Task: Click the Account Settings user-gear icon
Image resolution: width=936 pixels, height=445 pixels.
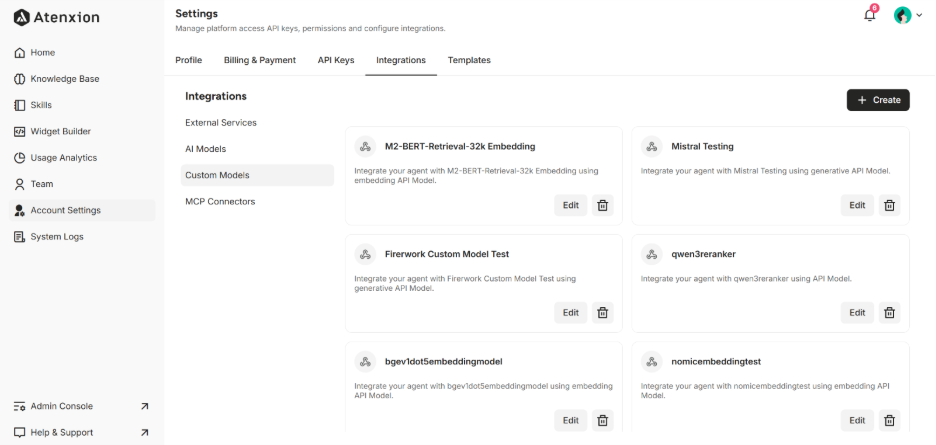Action: click(x=20, y=210)
